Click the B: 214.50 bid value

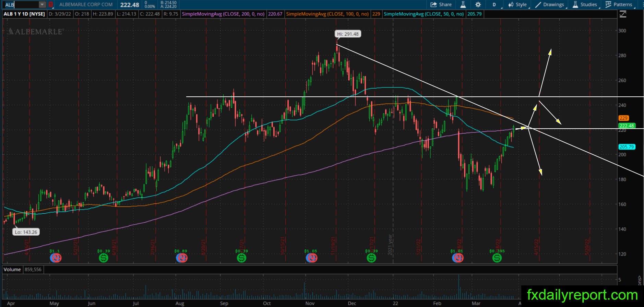coord(168,3)
